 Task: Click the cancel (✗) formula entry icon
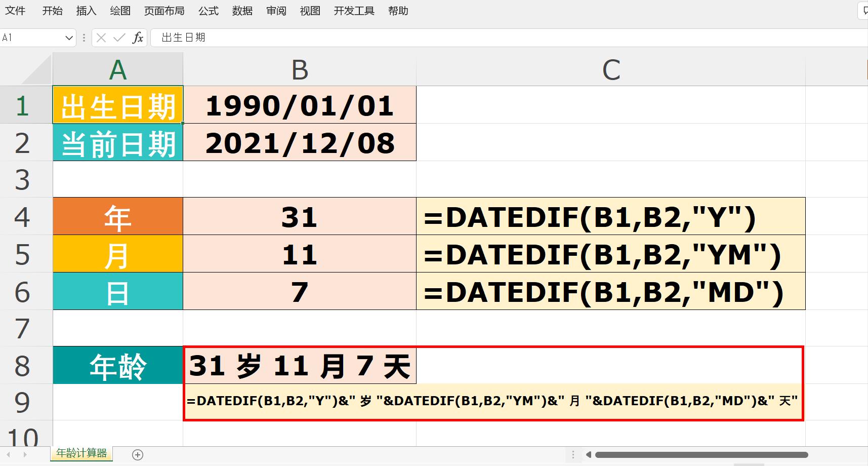(x=102, y=37)
